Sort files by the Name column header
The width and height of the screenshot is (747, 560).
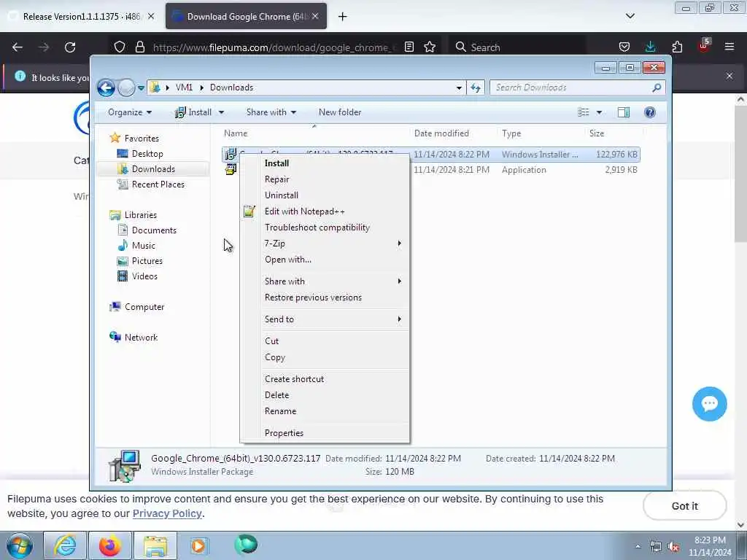[x=314, y=134]
